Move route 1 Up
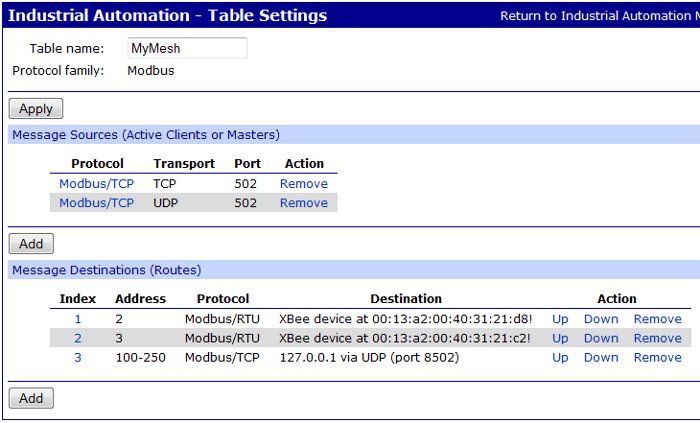Screen dimensions: 700x423 (x=560, y=319)
